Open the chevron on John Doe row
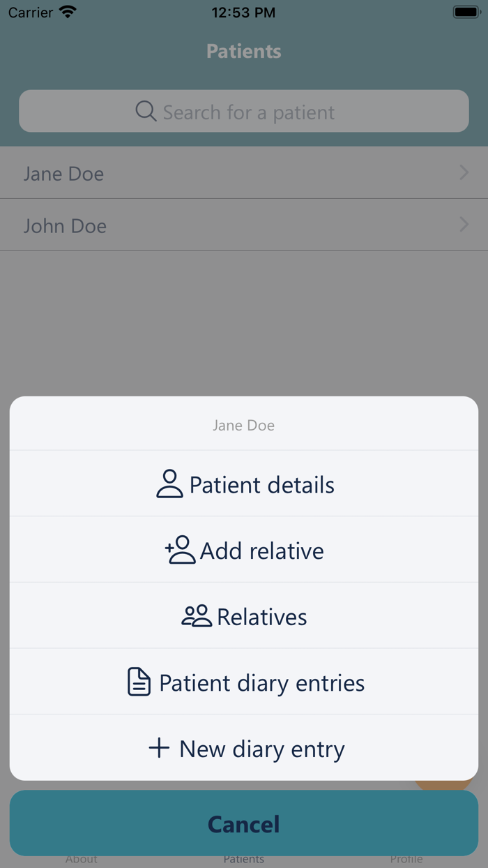This screenshot has width=488, height=868. 464,225
